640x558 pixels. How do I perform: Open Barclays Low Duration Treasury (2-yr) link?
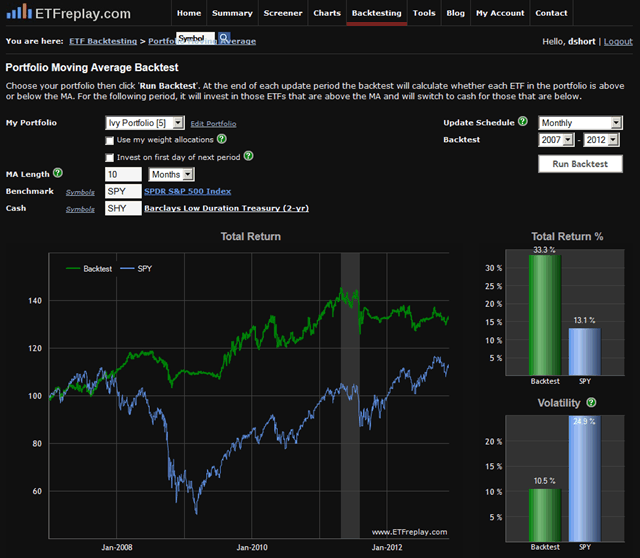click(x=226, y=208)
